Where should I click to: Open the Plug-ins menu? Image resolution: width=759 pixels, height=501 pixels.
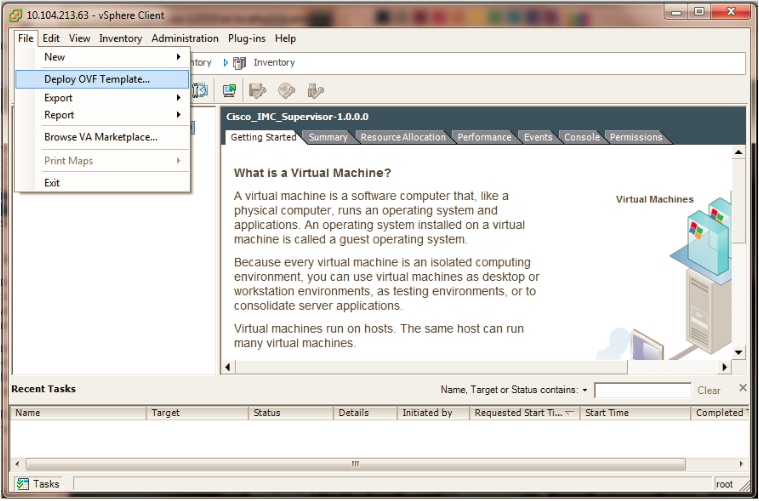[x=246, y=38]
